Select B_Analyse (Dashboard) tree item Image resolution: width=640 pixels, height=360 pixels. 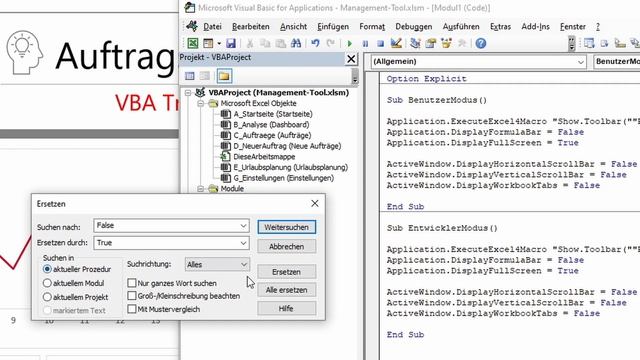(x=271, y=124)
